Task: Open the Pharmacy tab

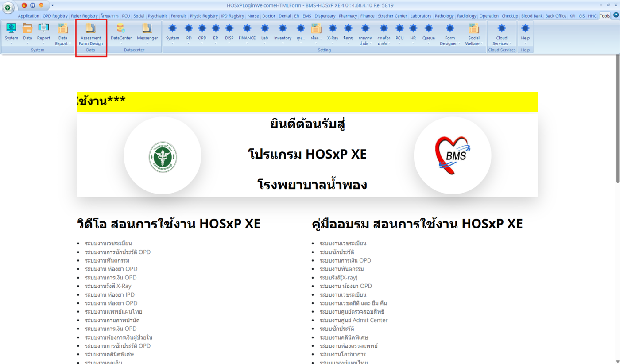Action: point(348,16)
